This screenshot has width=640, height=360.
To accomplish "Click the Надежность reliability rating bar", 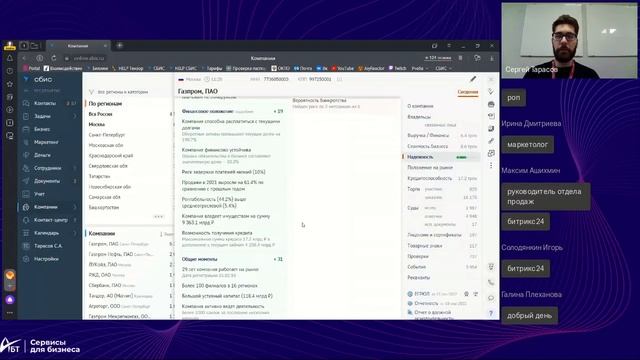I will [462, 157].
